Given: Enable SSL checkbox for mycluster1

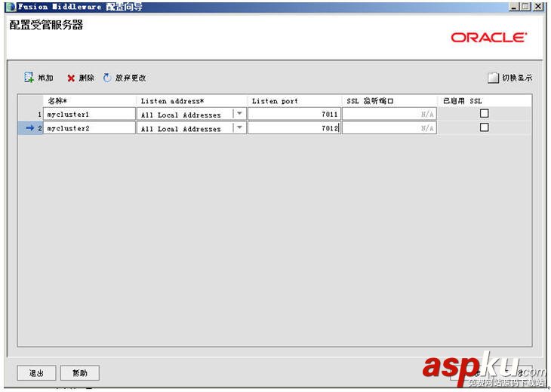Looking at the screenshot, I should (x=485, y=113).
